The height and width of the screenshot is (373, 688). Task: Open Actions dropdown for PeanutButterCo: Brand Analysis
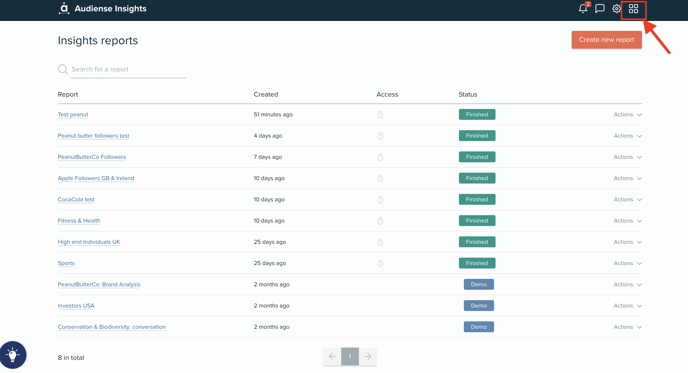[627, 284]
